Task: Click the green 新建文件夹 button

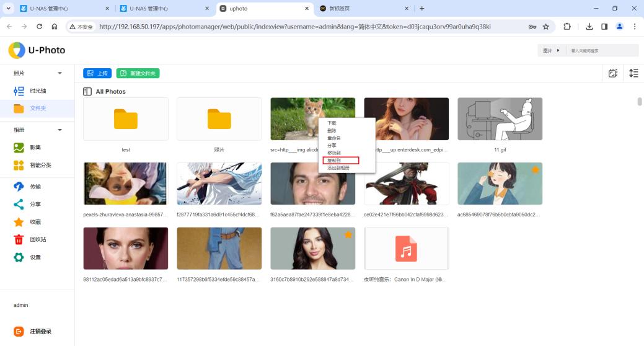Action: tap(138, 73)
